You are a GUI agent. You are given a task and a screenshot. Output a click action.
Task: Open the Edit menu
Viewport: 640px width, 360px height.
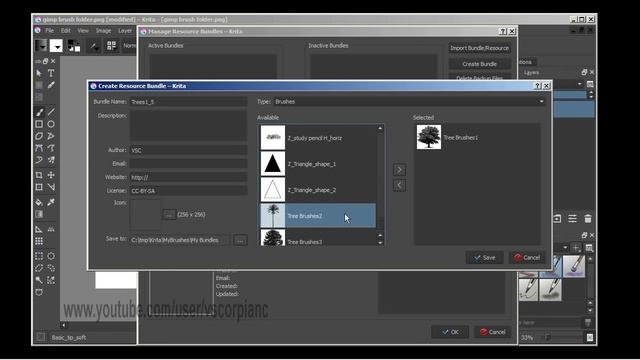pyautogui.click(x=65, y=31)
